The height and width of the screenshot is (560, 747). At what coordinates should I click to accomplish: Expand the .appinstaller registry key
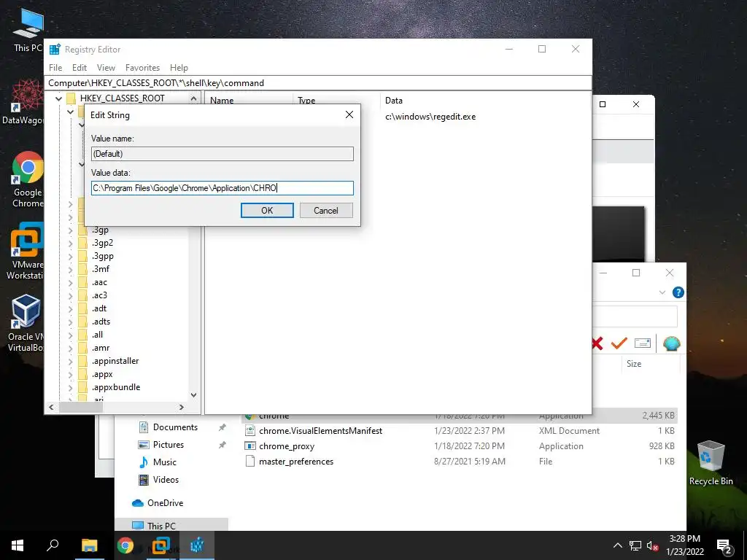pyautogui.click(x=71, y=362)
